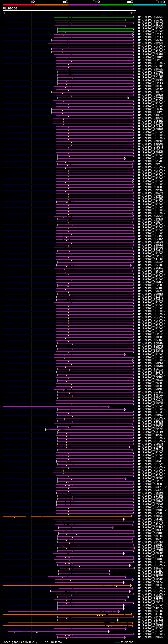The height and width of the screenshot is (644, 168).
Task: Select label UniRef100_P04905
Action: pos(151,126)
